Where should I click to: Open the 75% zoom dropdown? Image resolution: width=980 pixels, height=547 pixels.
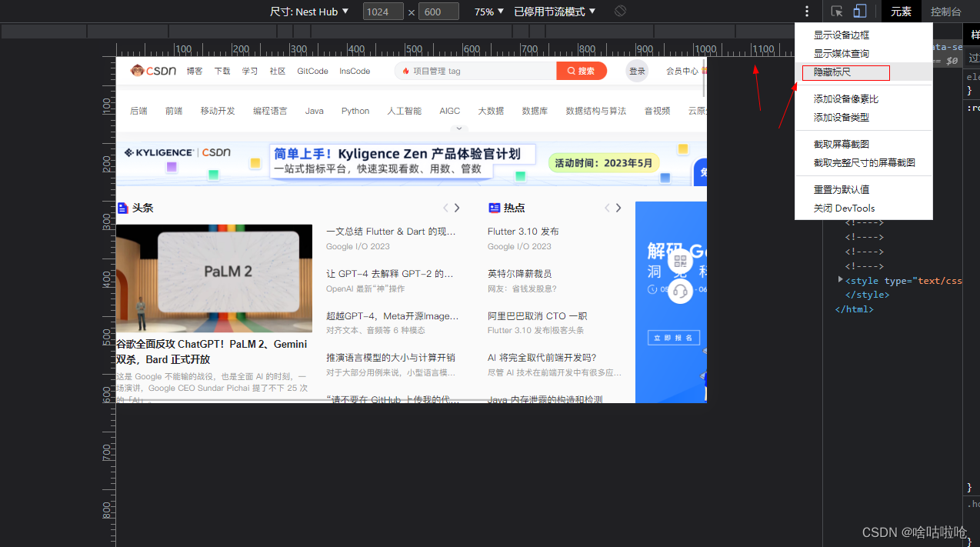(x=489, y=12)
